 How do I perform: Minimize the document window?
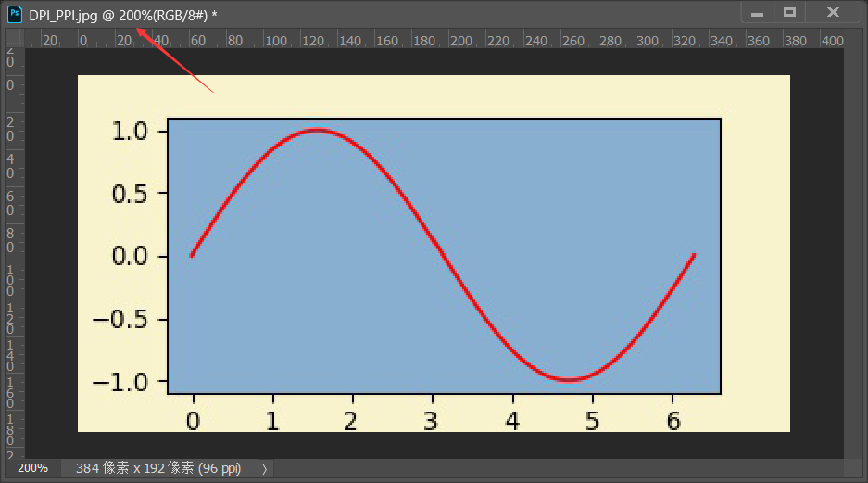[x=757, y=13]
